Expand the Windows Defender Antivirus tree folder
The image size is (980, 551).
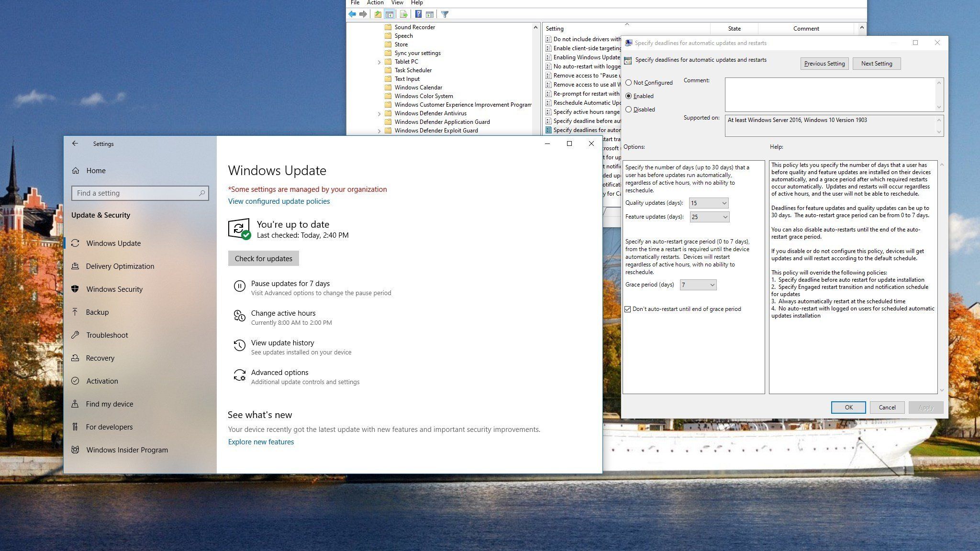point(379,114)
